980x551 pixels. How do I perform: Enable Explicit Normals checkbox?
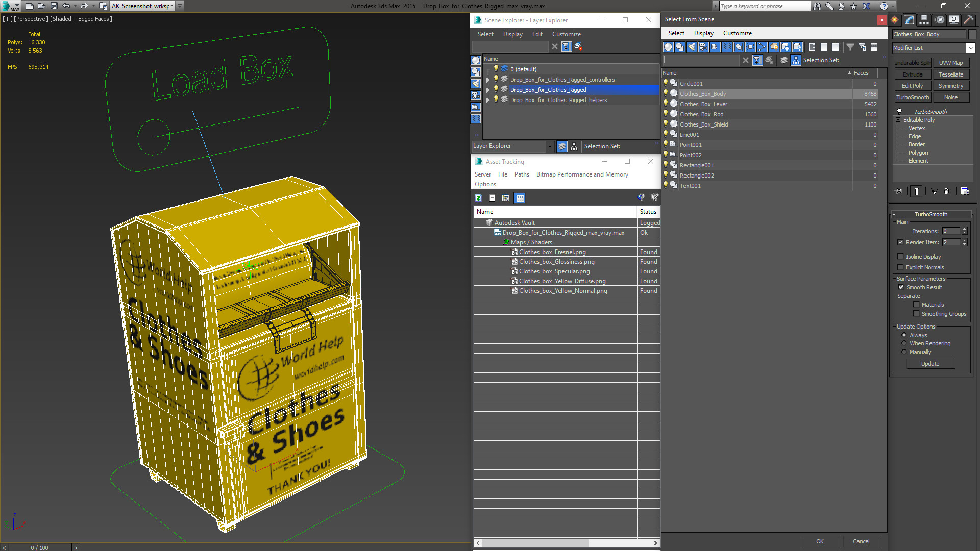[900, 267]
